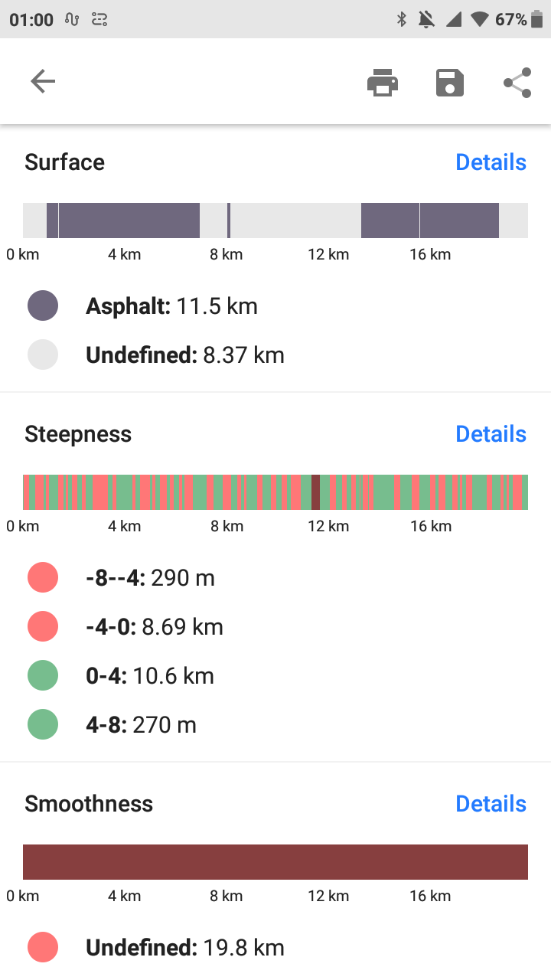Tap the 0-4 steepness green swatch
Viewport: 551px width, 980px height.
click(43, 676)
